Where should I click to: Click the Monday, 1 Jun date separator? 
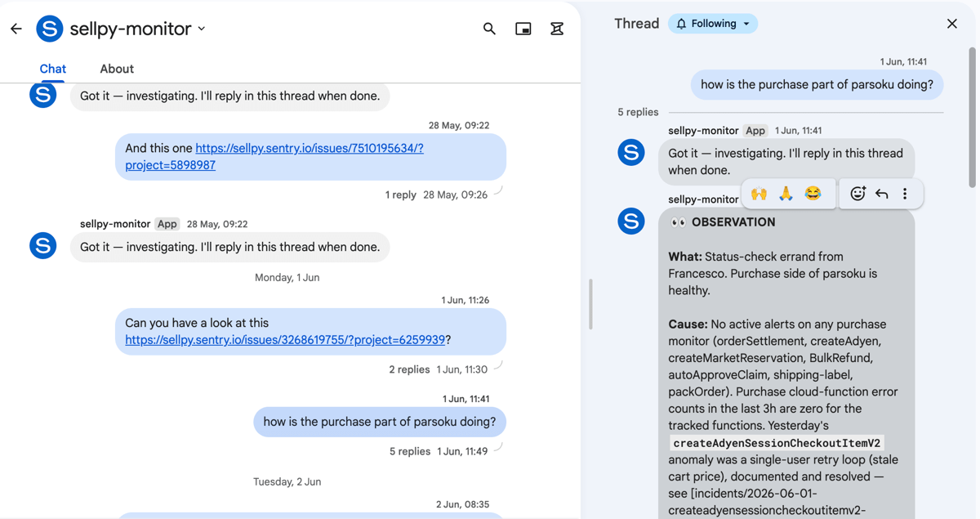[x=287, y=278]
